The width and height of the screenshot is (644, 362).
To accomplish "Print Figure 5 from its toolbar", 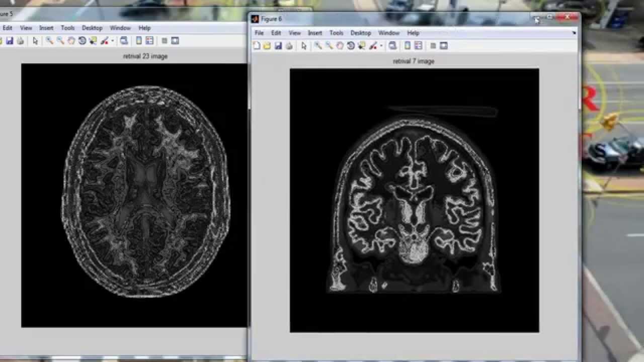I will [x=21, y=41].
